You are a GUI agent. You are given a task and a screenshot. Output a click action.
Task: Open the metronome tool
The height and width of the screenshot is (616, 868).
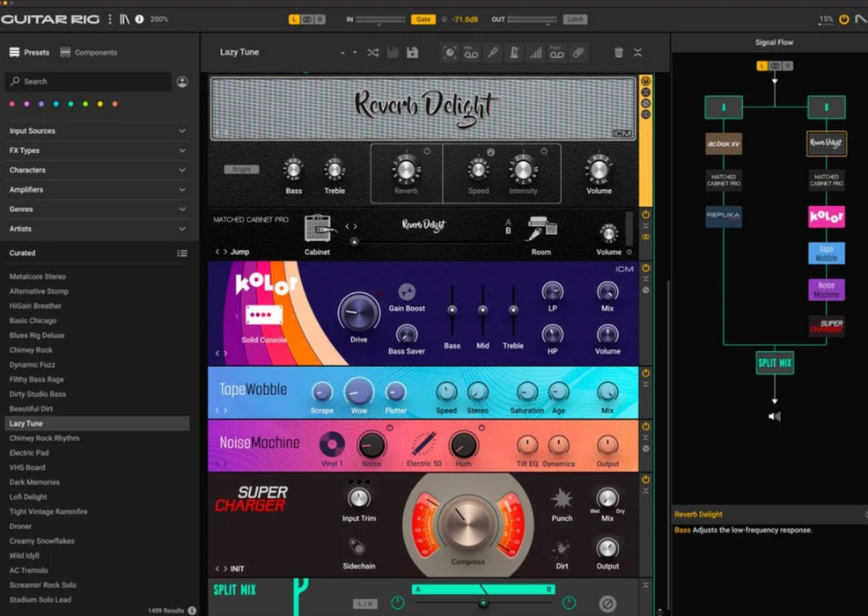514,53
